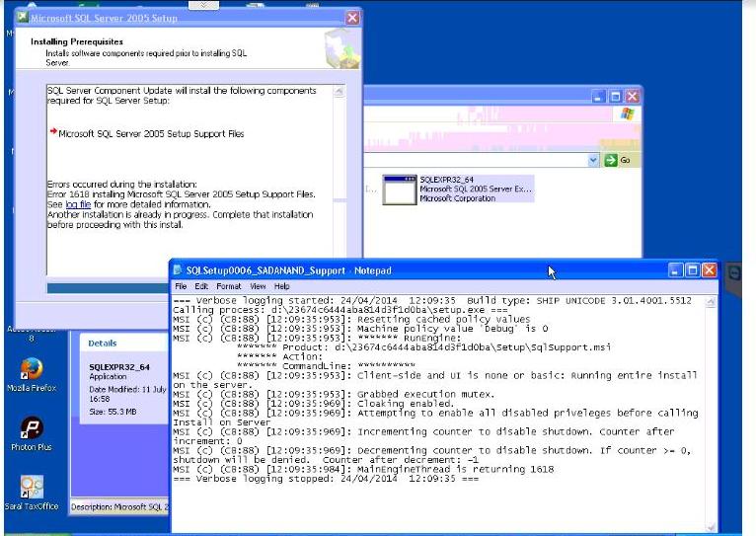Open the Edit menu in Notepad
Viewport: 756px width, 536px height.
point(202,286)
